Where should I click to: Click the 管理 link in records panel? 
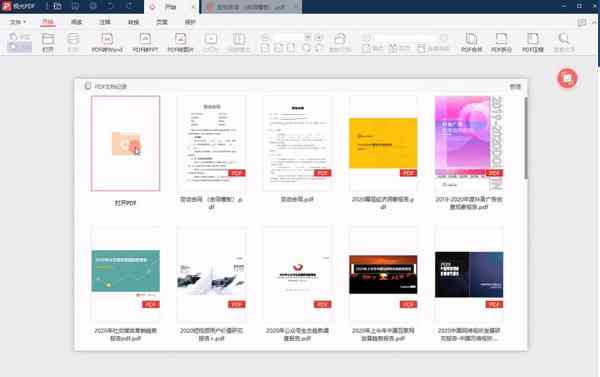tap(515, 86)
